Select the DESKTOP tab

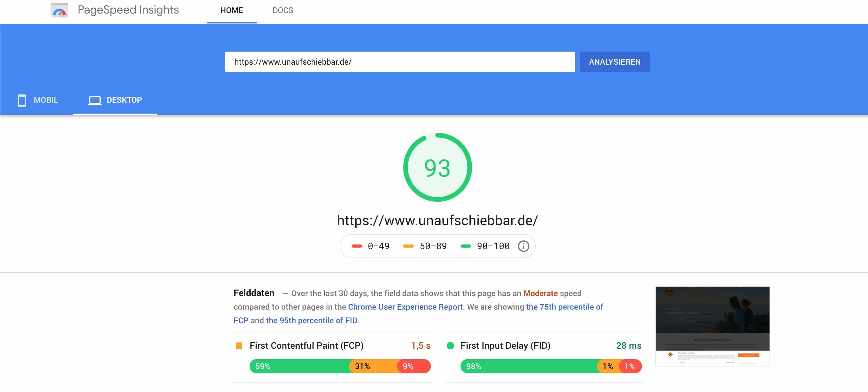[x=124, y=100]
